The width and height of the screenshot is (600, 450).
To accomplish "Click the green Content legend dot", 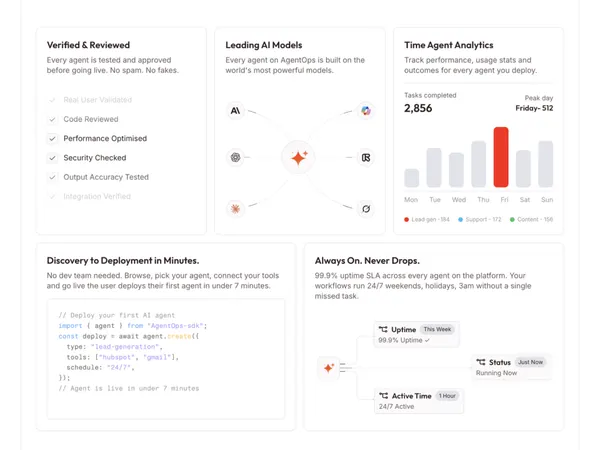I will click(x=512, y=220).
